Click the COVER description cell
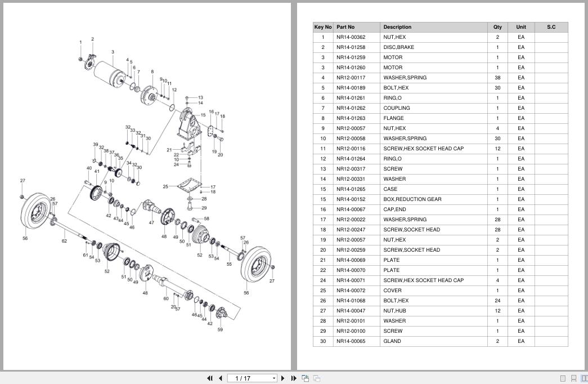This screenshot has width=588, height=384. point(434,291)
